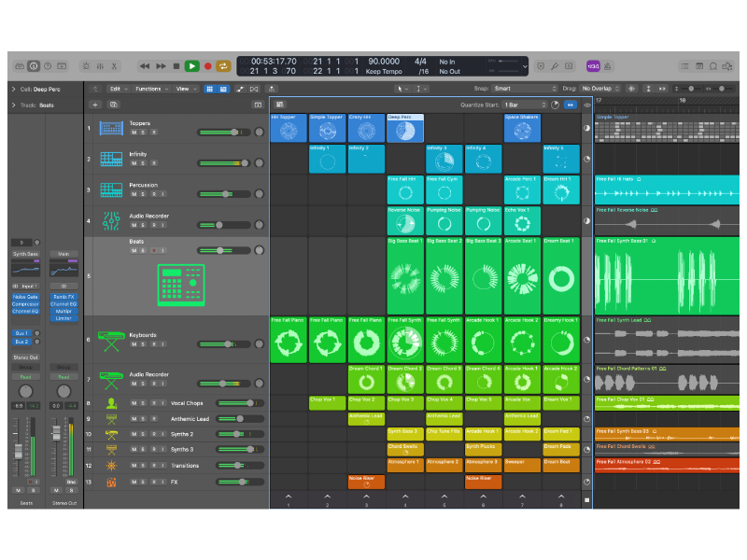Adjust the Keyboards volume slider
The height and width of the screenshot is (560, 747).
223,344
